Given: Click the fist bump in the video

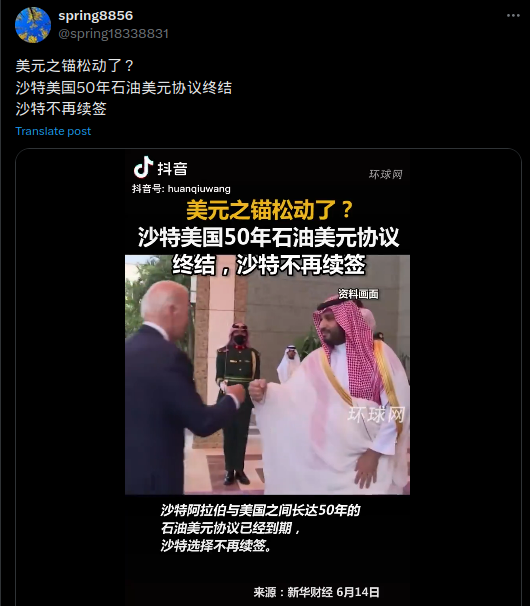Looking at the screenshot, I should point(247,391).
